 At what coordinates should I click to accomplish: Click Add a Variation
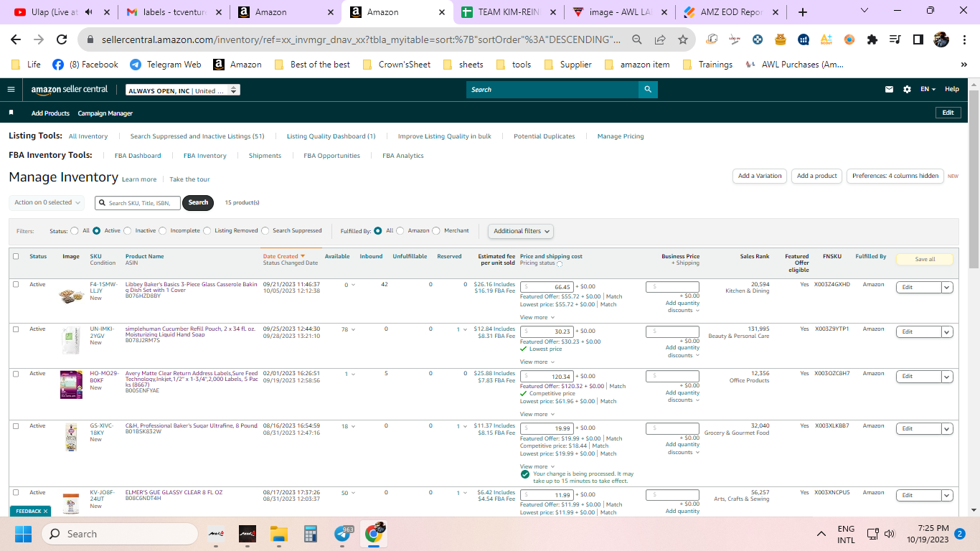[760, 176]
